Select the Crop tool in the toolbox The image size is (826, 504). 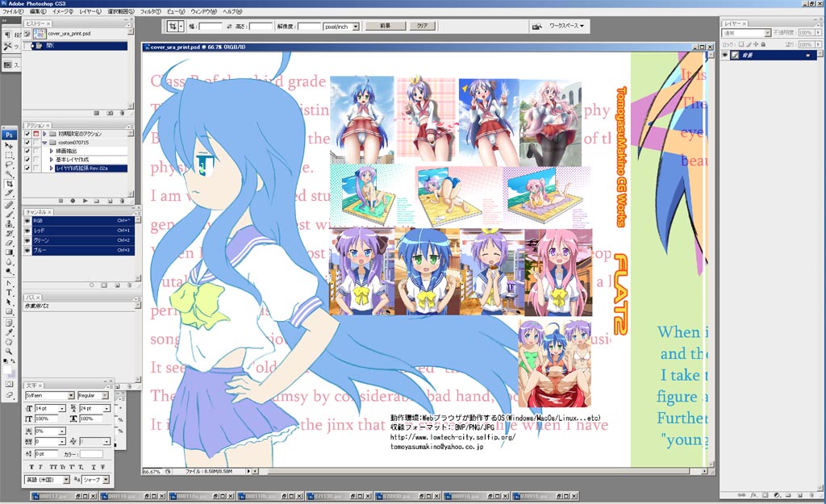click(9, 184)
